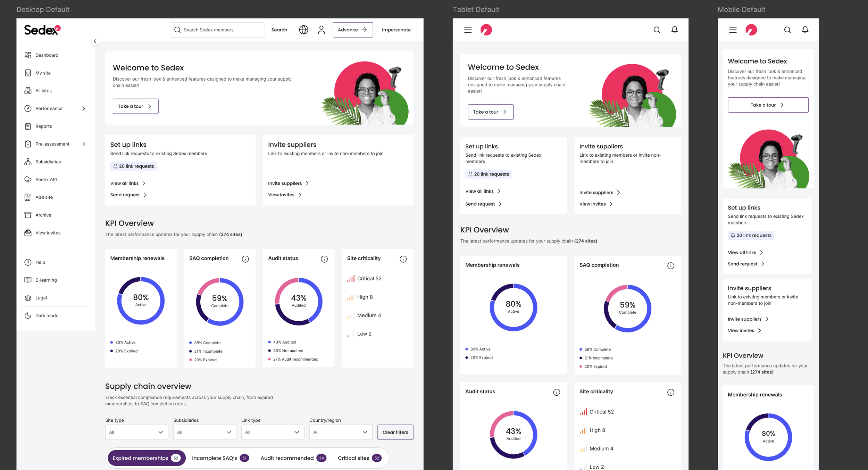Screen dimensions: 868x470
Task: Click the Sedex API sidebar icon
Action: 28,180
